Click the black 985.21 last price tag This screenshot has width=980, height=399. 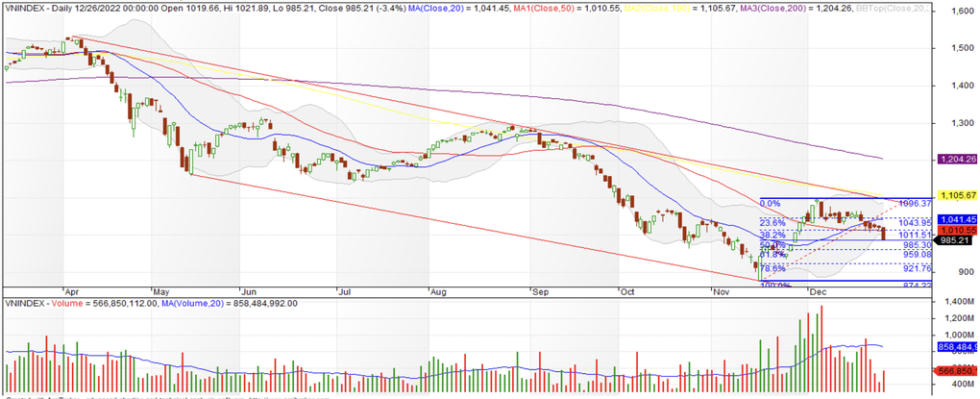[954, 239]
